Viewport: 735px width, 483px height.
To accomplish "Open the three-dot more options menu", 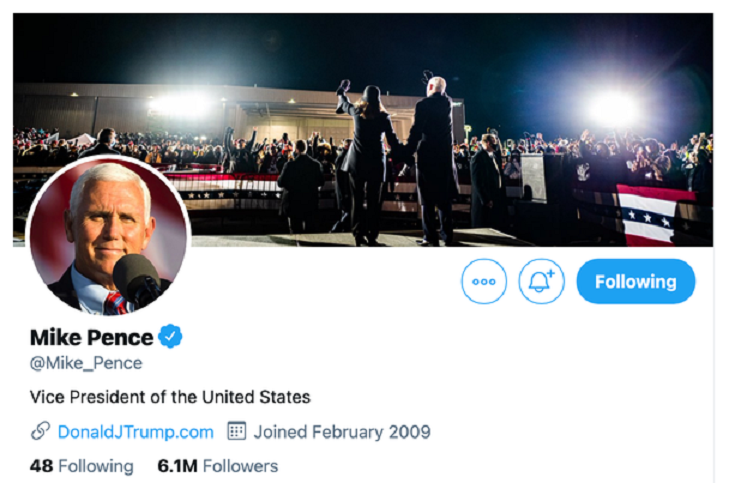I will click(484, 282).
